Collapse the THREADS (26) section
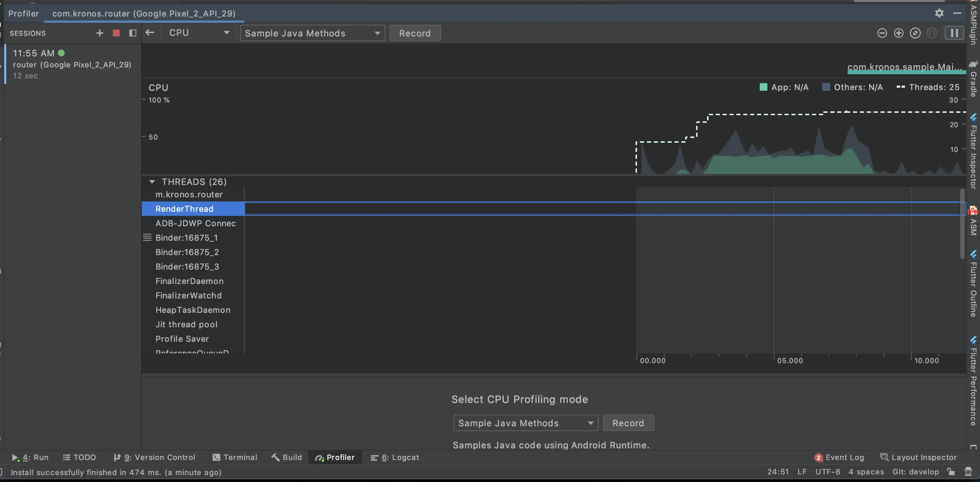This screenshot has width=980, height=482. [152, 182]
